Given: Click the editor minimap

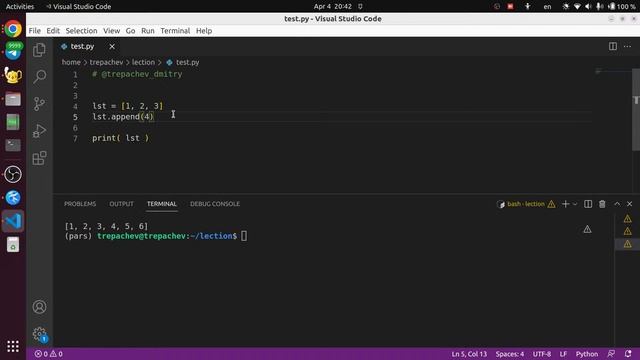Looking at the screenshot, I should tap(612, 72).
